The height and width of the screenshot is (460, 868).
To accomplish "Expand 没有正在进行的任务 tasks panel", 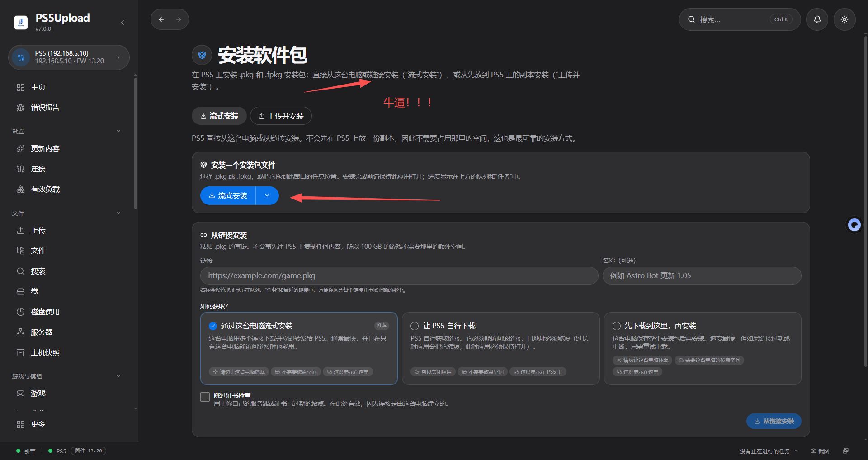I will point(769,451).
